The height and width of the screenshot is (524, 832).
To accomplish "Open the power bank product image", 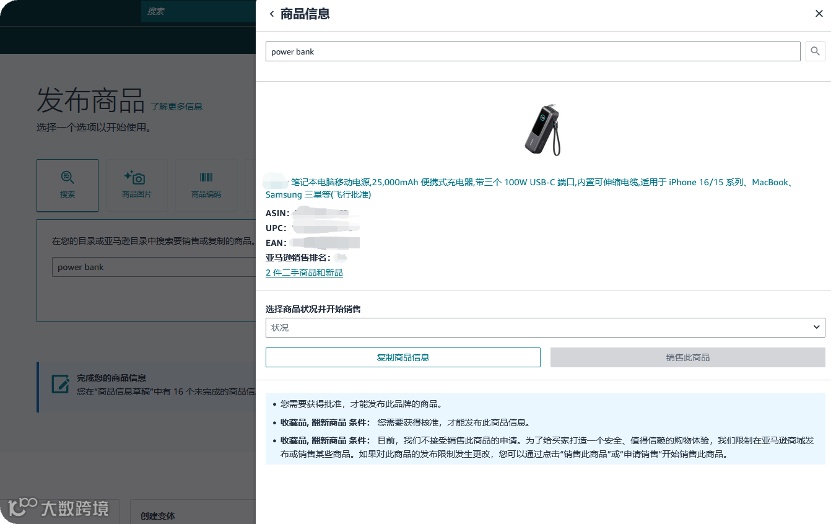I will click(543, 130).
